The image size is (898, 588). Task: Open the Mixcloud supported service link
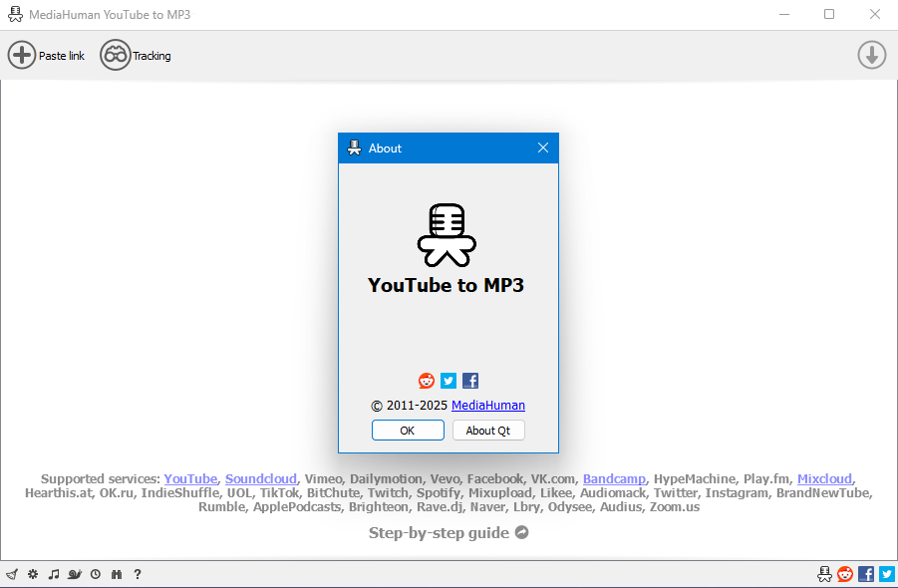824,478
